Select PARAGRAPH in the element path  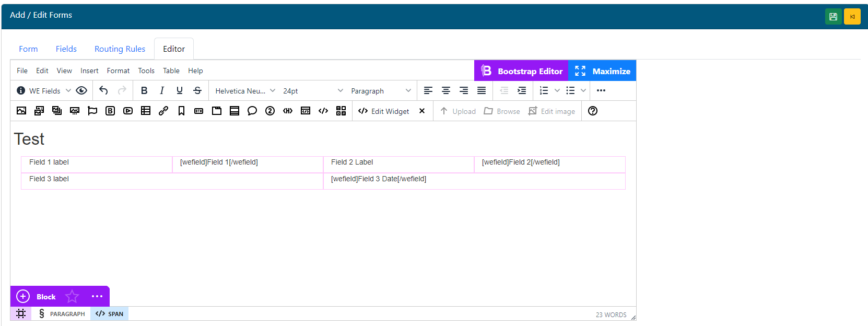tap(62, 313)
